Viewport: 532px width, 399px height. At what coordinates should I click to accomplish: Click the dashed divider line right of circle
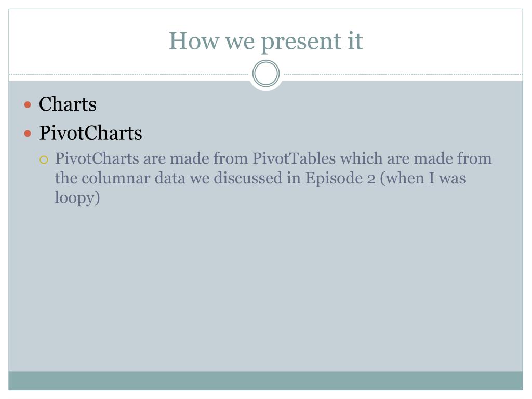[x=403, y=74]
